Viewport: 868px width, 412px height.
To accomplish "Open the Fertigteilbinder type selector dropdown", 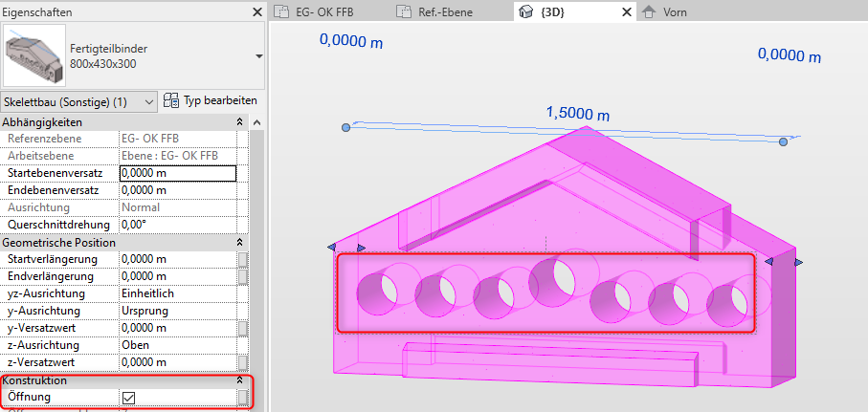I will [257, 56].
